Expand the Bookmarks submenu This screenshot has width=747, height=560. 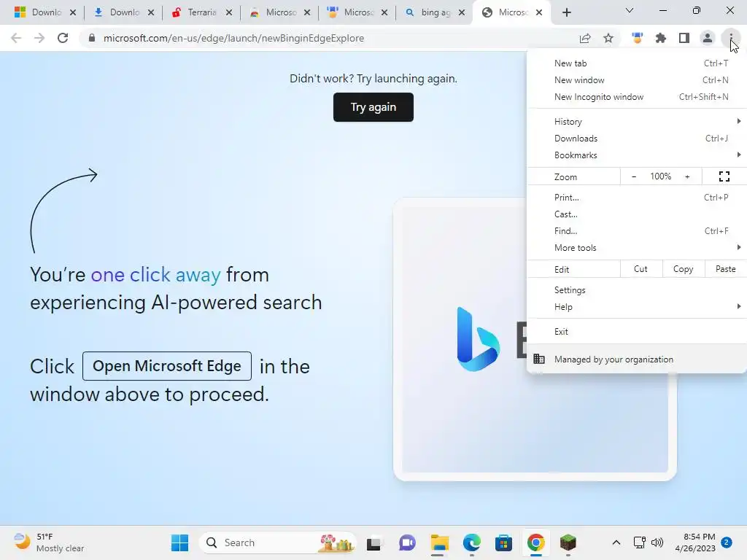[637, 155]
